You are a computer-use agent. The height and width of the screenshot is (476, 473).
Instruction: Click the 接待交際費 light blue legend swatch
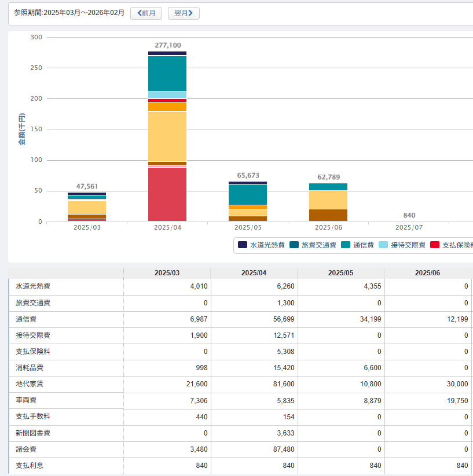pyautogui.click(x=384, y=245)
